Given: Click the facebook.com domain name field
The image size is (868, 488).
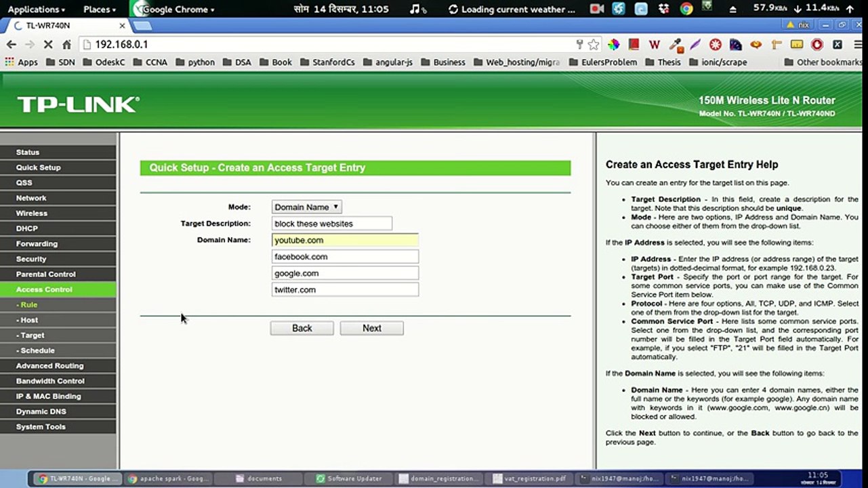Looking at the screenshot, I should coord(345,257).
